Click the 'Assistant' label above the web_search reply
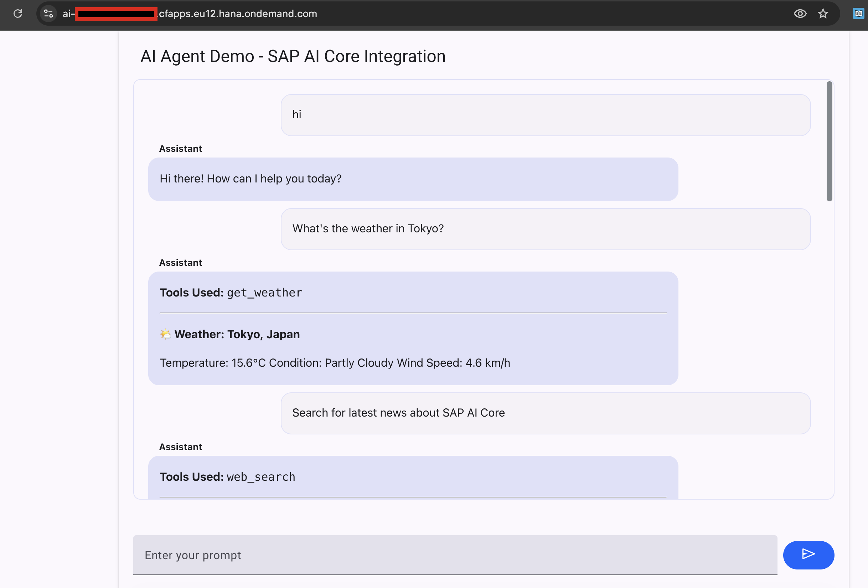The width and height of the screenshot is (868, 588). pyautogui.click(x=180, y=447)
